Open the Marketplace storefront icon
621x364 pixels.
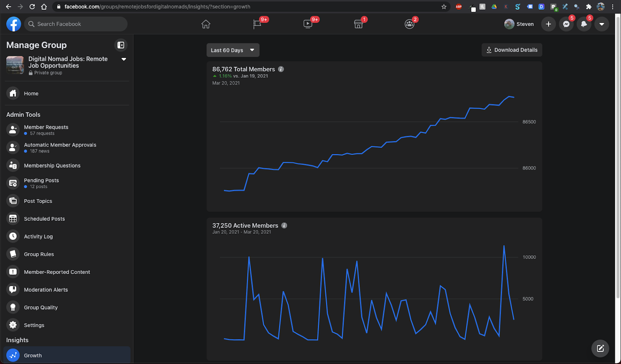(359, 24)
